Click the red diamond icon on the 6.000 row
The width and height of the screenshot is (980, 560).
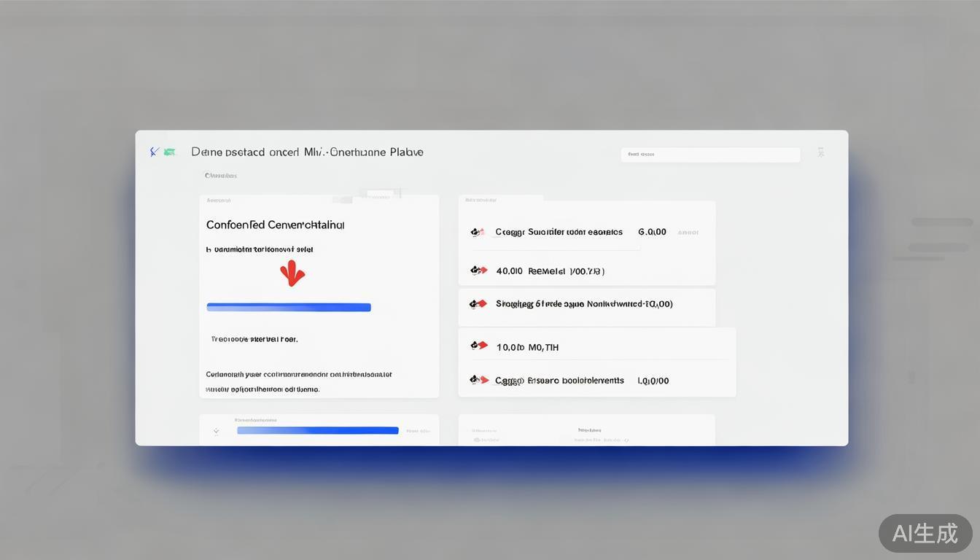coord(476,231)
